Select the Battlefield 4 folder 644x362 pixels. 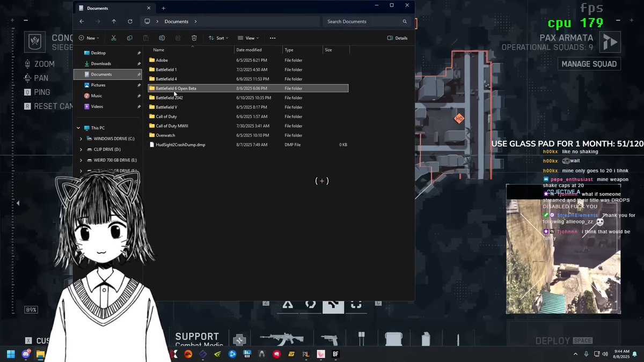click(x=248, y=79)
